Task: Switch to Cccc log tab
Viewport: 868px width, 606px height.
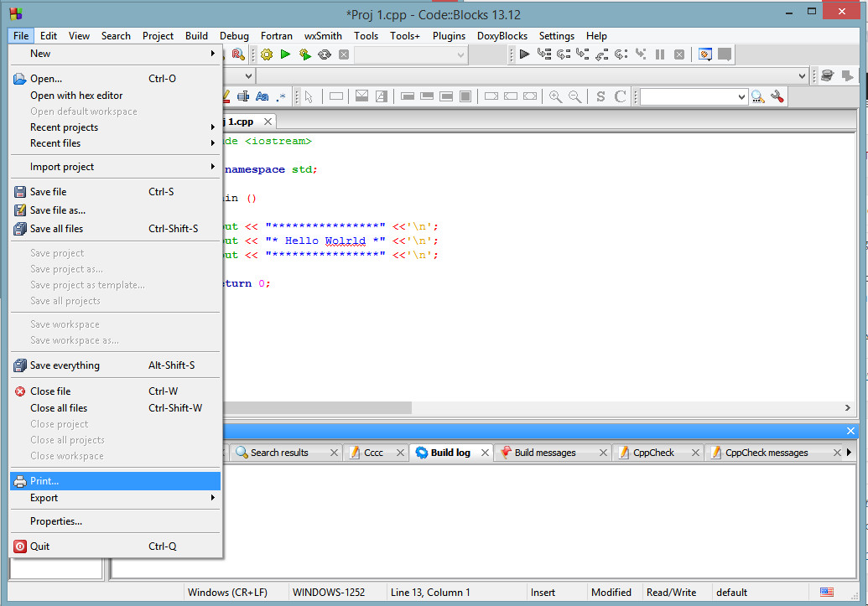Action: [374, 453]
